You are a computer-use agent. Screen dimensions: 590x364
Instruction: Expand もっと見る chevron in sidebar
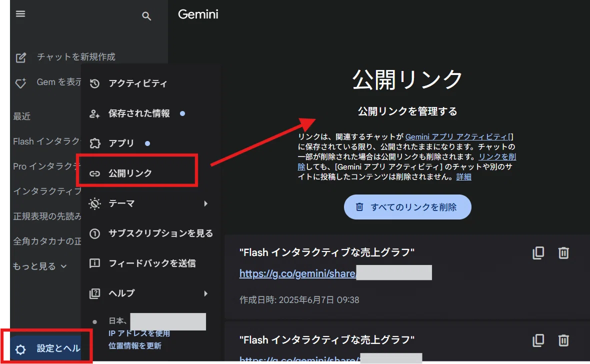(x=63, y=266)
